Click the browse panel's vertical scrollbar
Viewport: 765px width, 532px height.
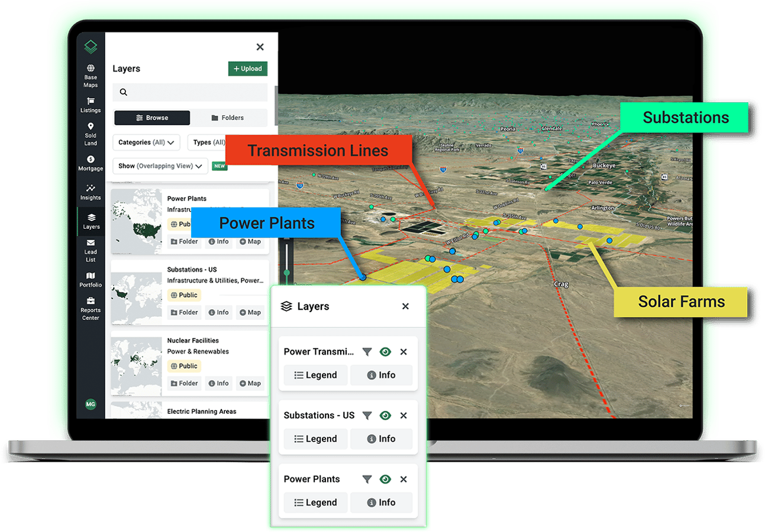(276, 105)
